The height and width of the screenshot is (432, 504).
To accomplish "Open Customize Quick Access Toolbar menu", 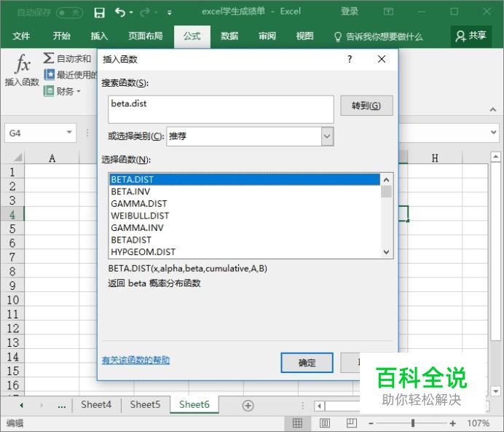I will [170, 12].
